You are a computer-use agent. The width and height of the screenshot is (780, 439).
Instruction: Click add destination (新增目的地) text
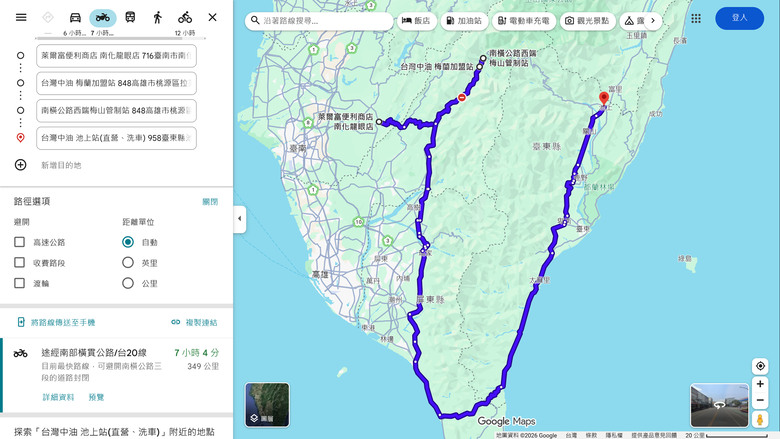pyautogui.click(x=61, y=165)
